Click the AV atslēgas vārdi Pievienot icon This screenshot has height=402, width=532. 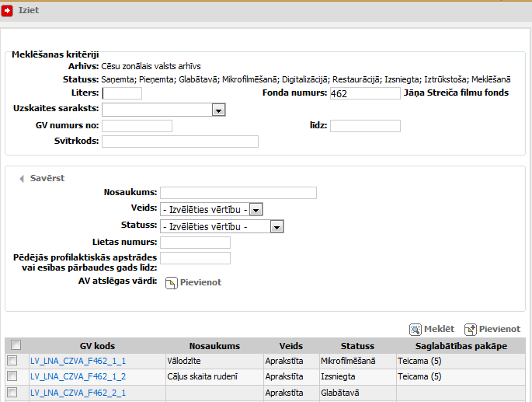click(172, 282)
